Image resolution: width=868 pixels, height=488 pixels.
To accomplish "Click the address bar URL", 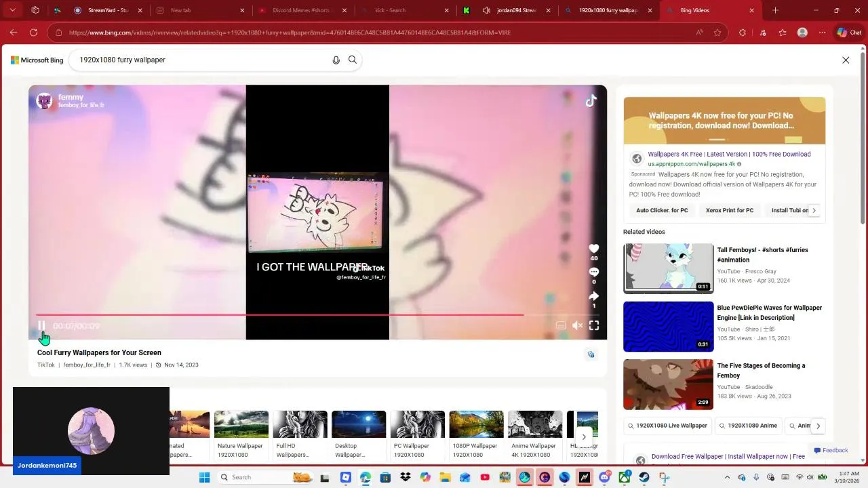I will (290, 33).
